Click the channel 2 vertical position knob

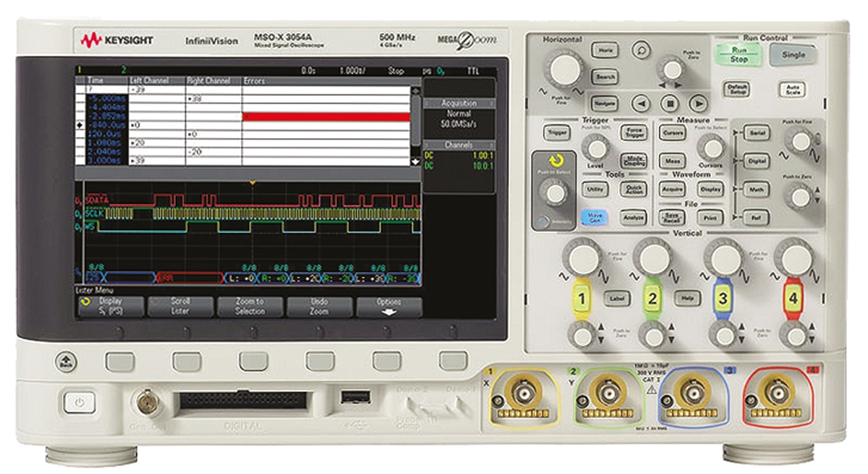pyautogui.click(x=653, y=334)
